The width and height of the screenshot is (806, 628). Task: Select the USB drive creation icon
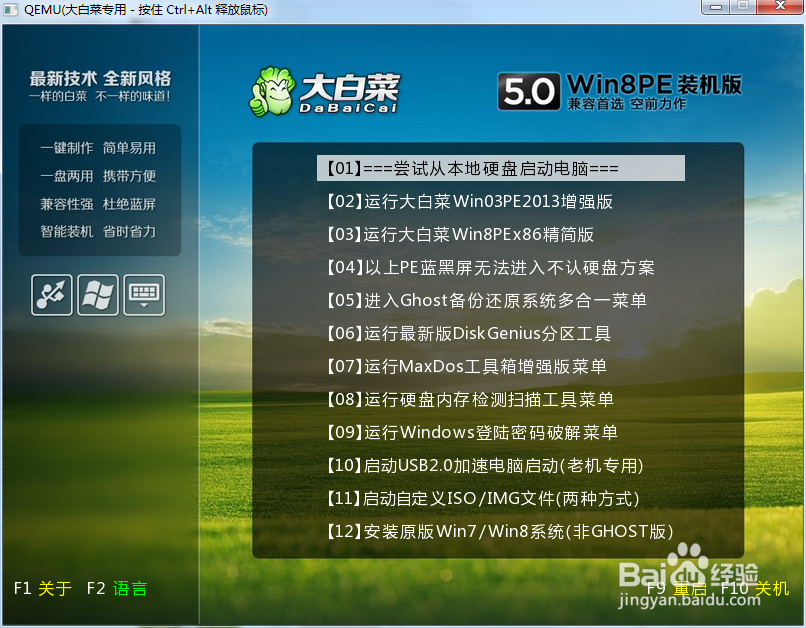tap(51, 295)
